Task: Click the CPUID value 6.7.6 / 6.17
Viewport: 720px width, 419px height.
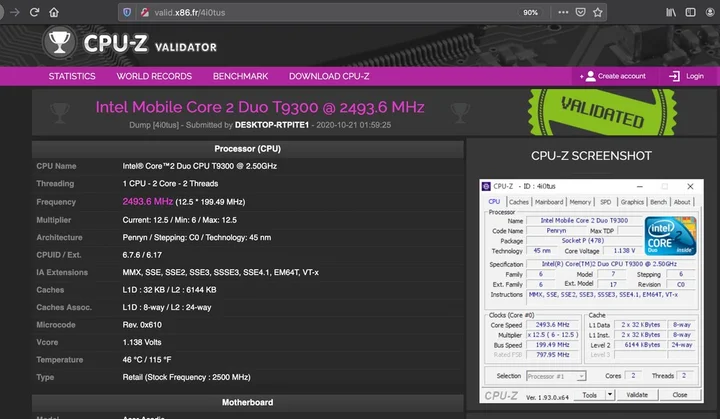Action: coord(142,255)
